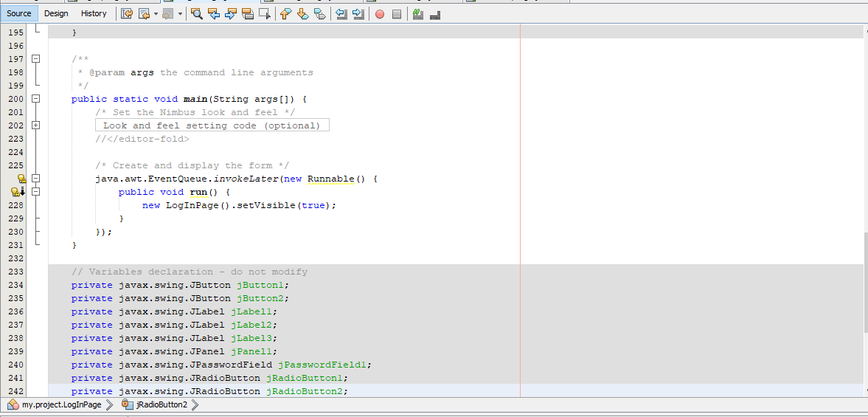This screenshot has width=868, height=417.
Task: Click variable name jButton1
Action: (x=261, y=285)
